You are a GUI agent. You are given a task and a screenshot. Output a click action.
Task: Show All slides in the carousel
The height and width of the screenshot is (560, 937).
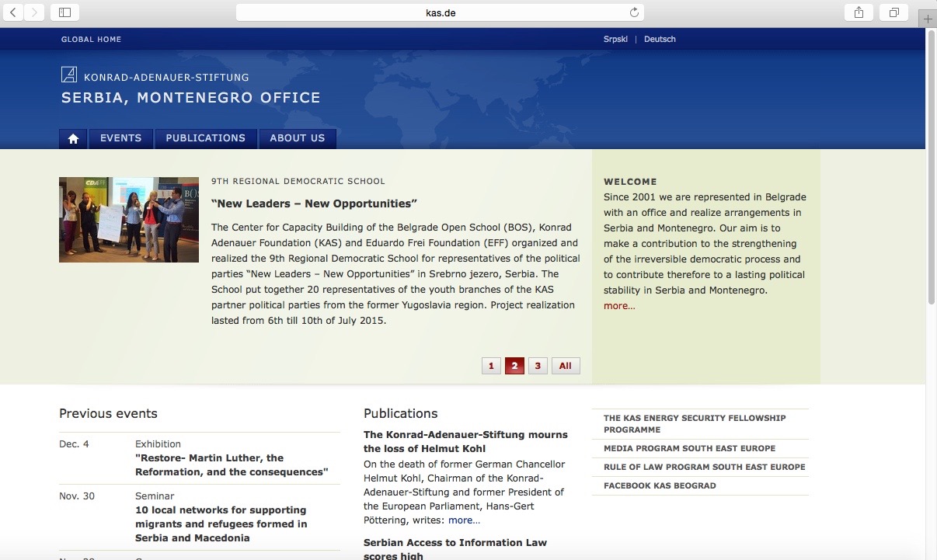[565, 366]
